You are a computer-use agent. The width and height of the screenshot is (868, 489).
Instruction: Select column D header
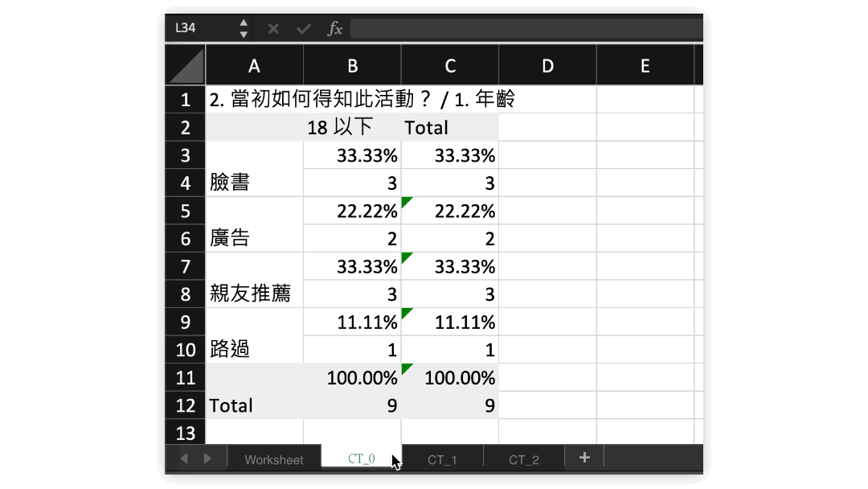[547, 66]
